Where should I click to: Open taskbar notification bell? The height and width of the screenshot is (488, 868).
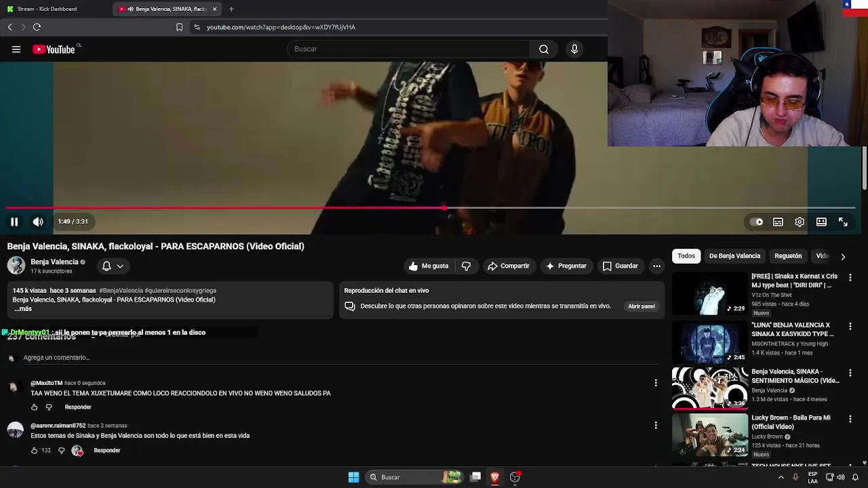pyautogui.click(x=855, y=477)
